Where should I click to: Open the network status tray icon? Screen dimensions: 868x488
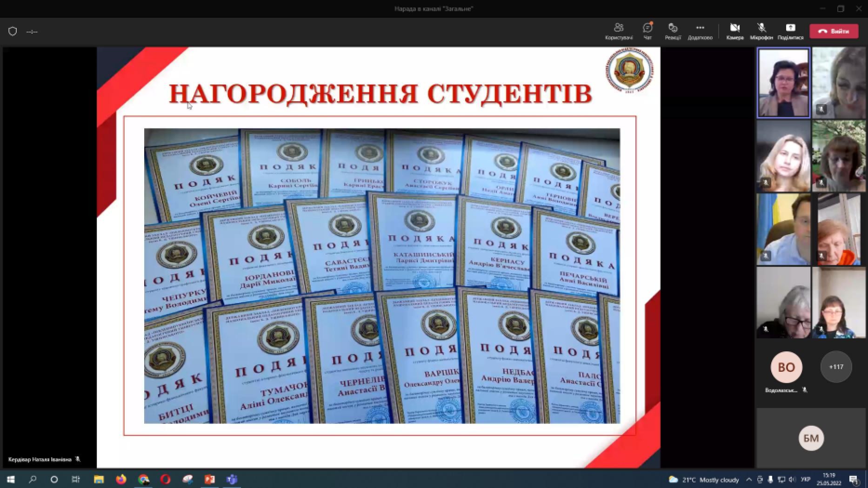(781, 480)
